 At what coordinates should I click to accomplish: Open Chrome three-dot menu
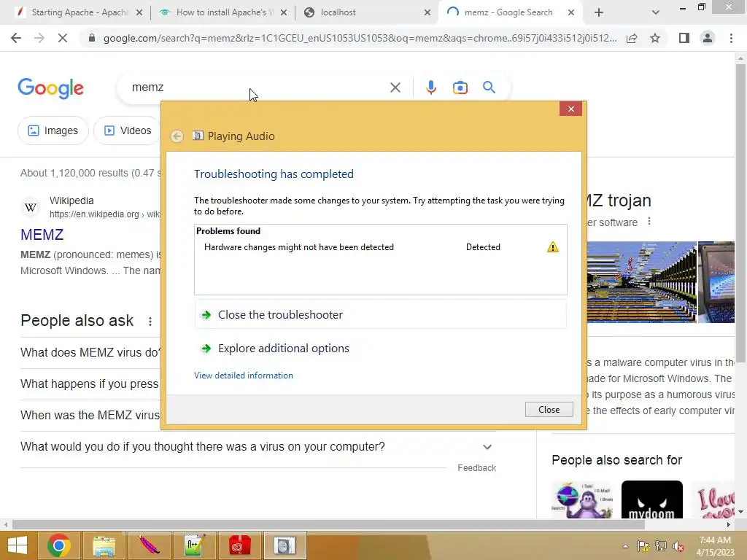731,38
